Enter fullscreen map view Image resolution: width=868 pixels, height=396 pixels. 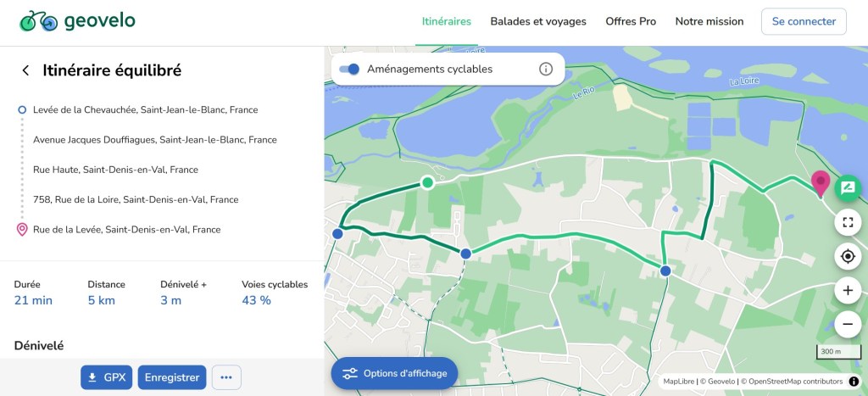point(847,223)
